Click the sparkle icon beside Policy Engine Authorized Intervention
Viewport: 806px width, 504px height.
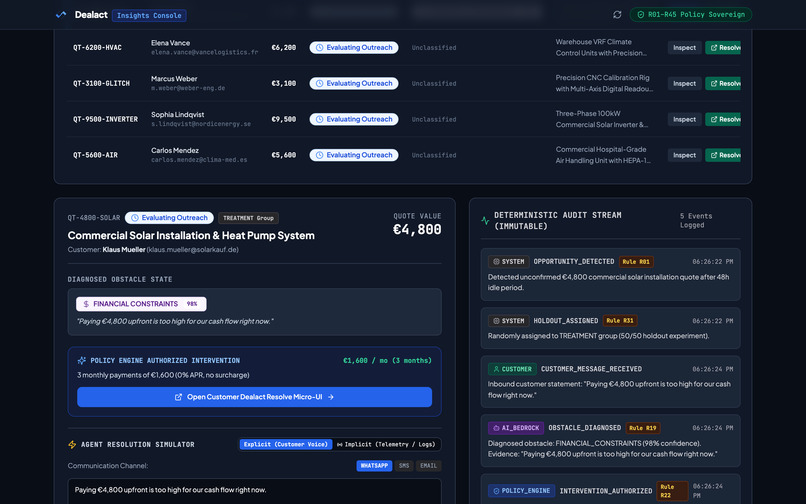click(x=82, y=361)
